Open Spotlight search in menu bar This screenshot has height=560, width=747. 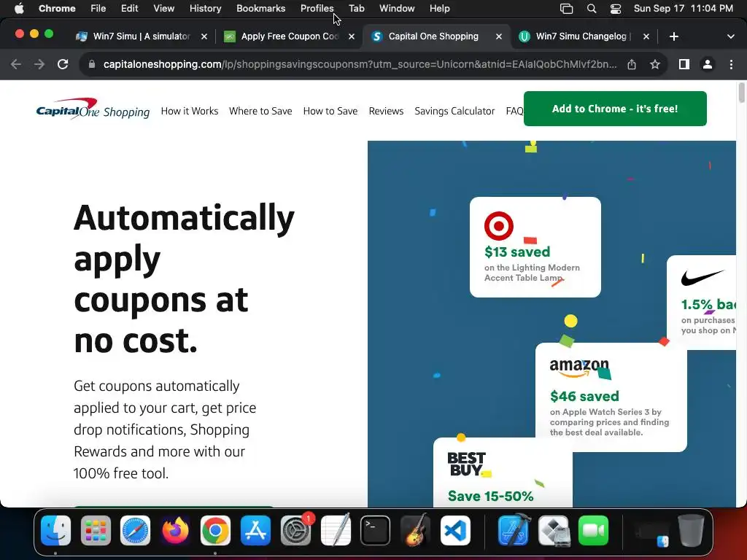click(591, 9)
